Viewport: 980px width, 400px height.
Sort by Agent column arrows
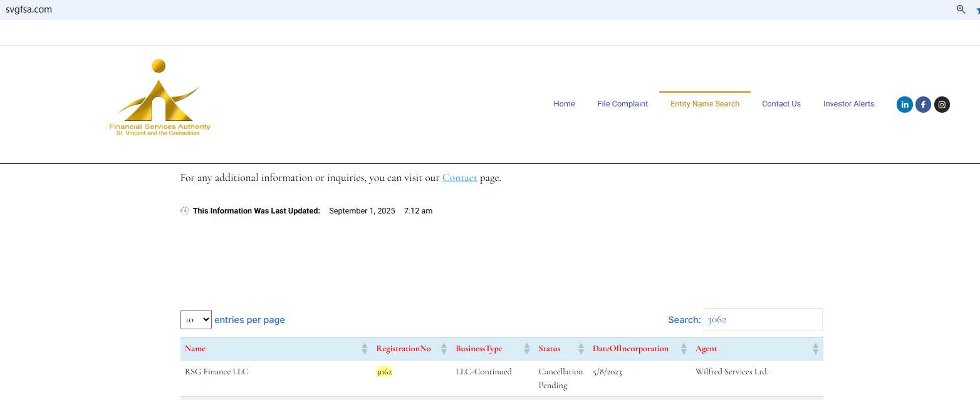coord(815,349)
